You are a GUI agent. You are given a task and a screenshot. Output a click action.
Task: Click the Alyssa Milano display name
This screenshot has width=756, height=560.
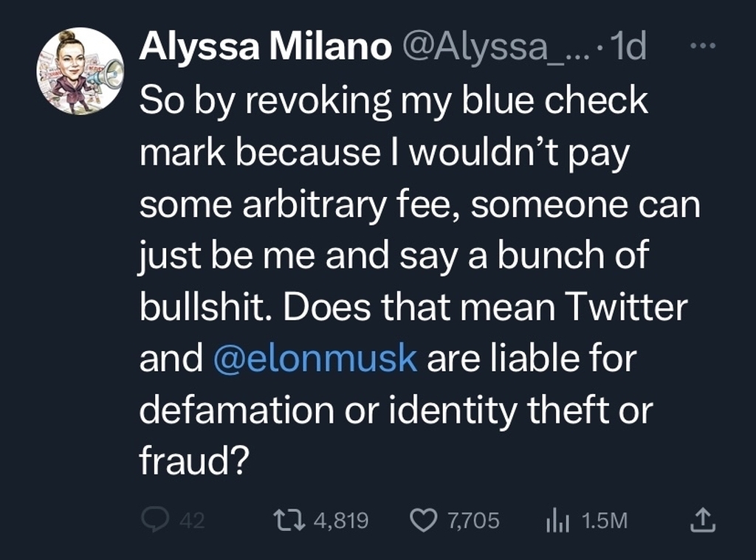click(265, 46)
